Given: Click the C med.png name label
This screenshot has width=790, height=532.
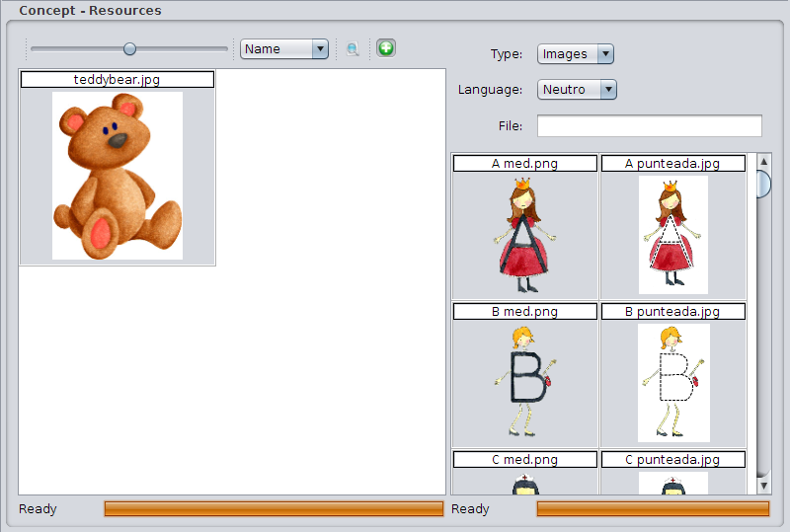Looking at the screenshot, I should (x=525, y=460).
